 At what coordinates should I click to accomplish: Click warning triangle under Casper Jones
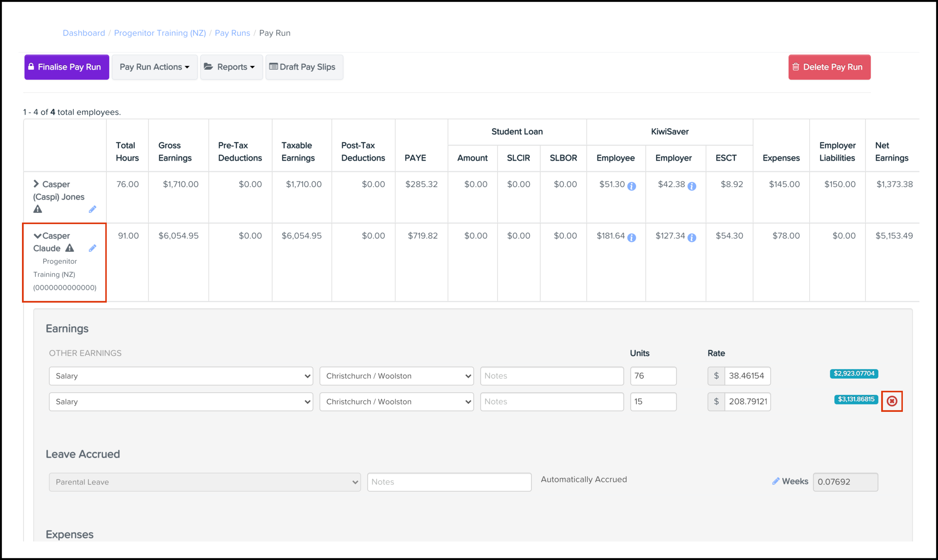(x=38, y=209)
